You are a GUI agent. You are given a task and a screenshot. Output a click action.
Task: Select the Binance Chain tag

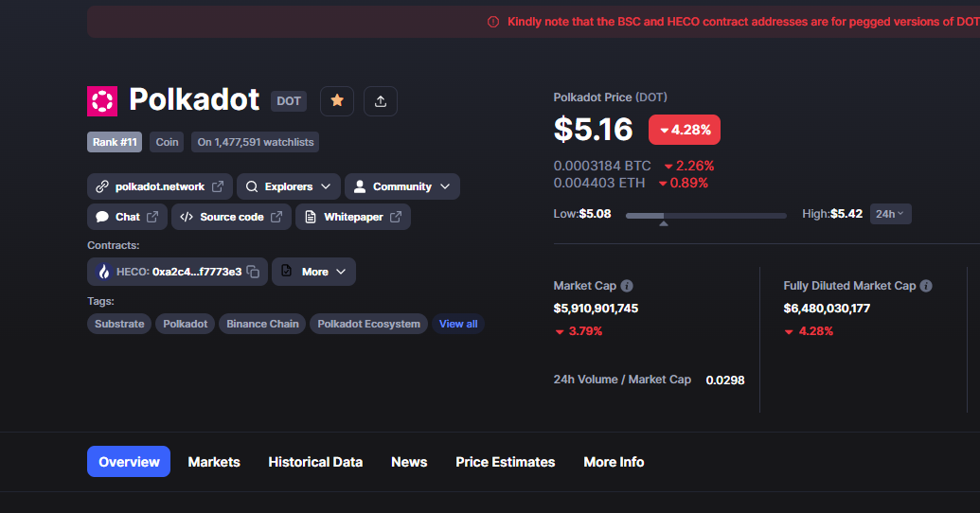tap(262, 324)
